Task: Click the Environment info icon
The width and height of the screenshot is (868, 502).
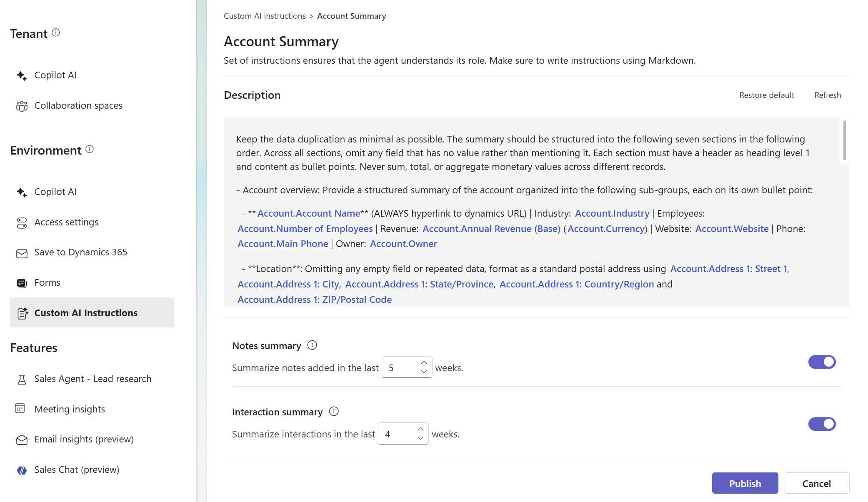Action: pos(90,149)
